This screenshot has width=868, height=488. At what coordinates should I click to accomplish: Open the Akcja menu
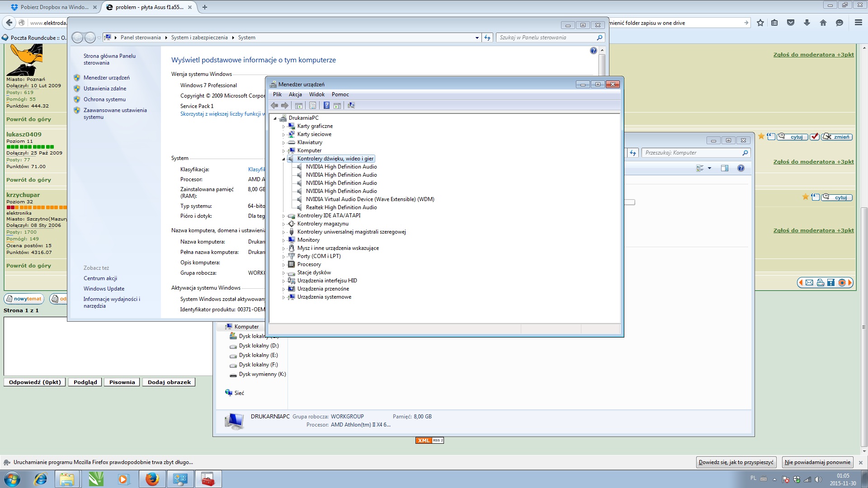point(295,94)
